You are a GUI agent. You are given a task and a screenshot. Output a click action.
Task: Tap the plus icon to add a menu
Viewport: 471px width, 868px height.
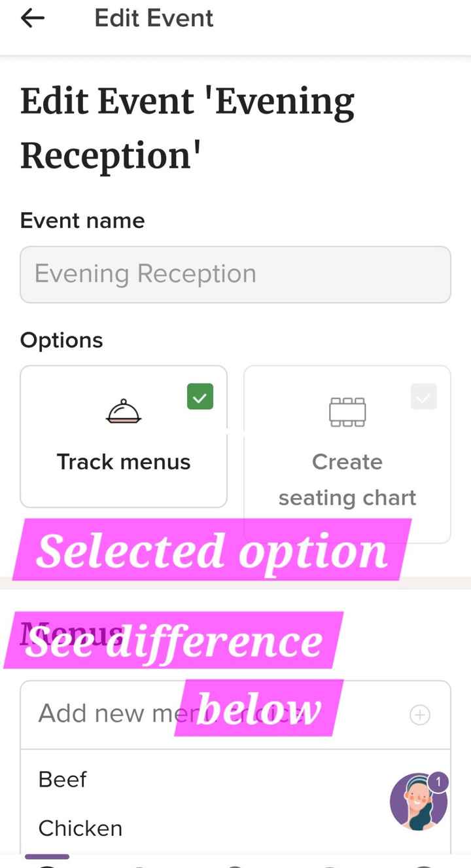click(419, 715)
